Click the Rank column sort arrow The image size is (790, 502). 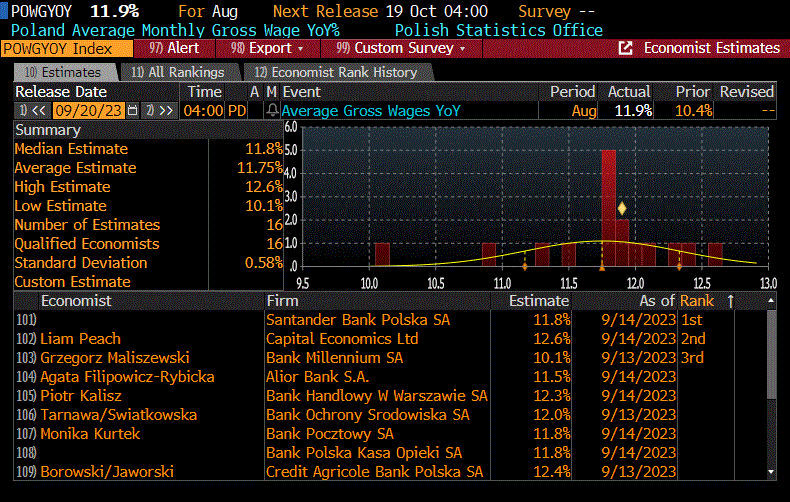(x=731, y=301)
